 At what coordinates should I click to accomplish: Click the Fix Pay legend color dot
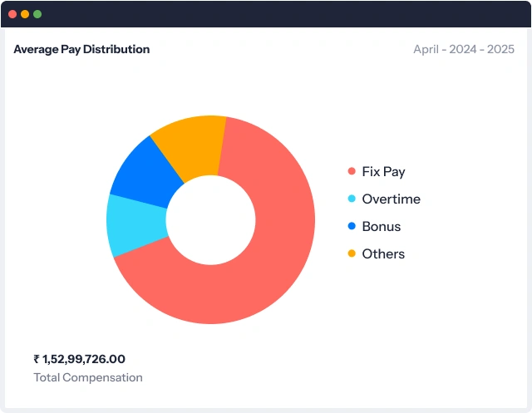point(352,171)
